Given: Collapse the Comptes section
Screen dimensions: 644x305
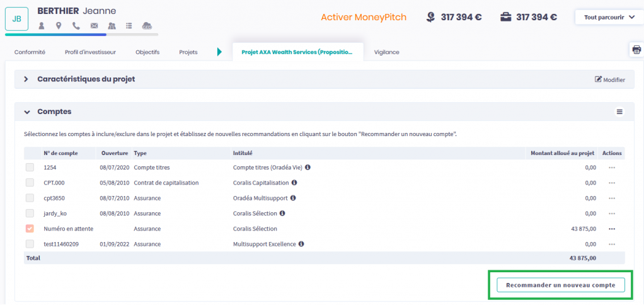Looking at the screenshot, I should [26, 112].
